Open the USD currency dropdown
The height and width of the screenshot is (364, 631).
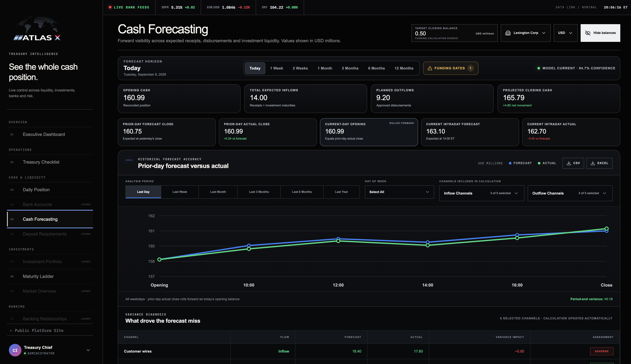[x=565, y=33]
